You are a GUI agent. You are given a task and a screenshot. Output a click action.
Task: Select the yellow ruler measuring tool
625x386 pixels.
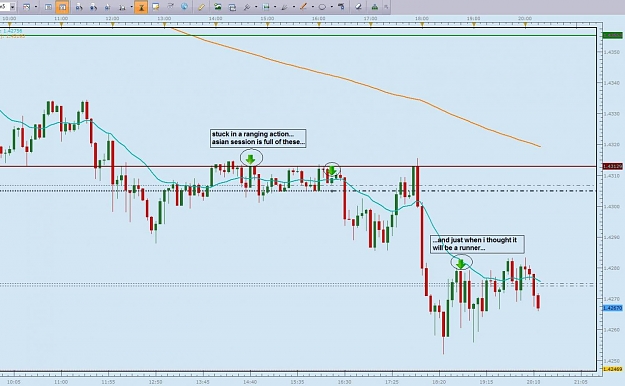tap(202, 7)
